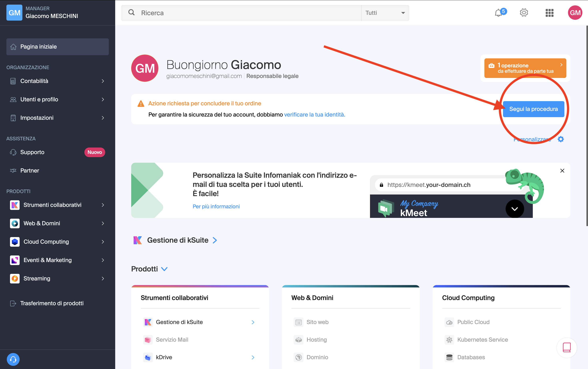Expand the Streaming sidebar chevron
588x369 pixels.
pos(103,278)
